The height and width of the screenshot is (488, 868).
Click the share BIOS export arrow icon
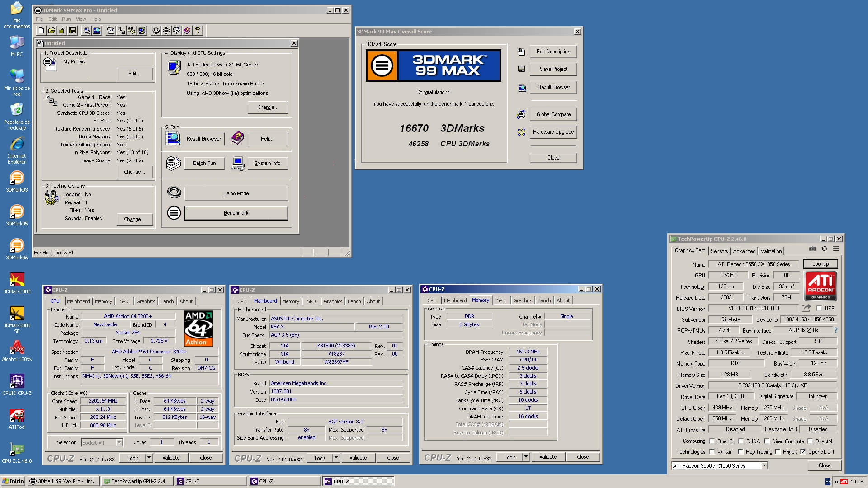[806, 308]
